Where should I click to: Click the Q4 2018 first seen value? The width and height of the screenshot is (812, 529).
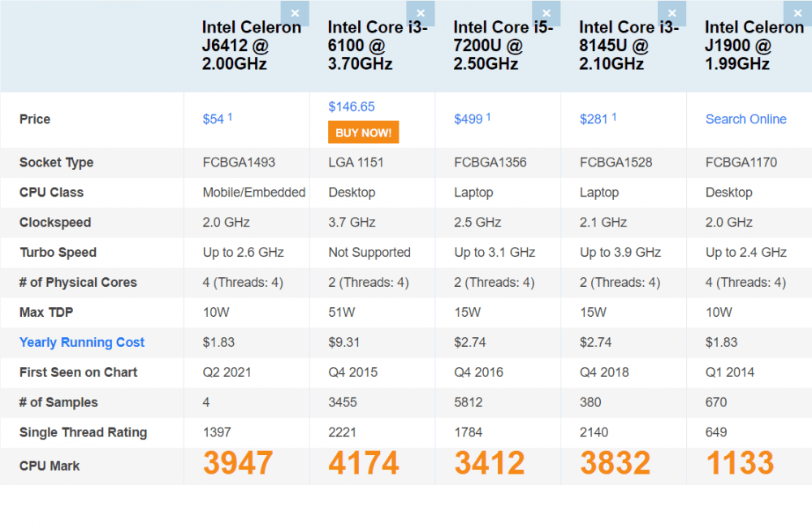pyautogui.click(x=604, y=372)
